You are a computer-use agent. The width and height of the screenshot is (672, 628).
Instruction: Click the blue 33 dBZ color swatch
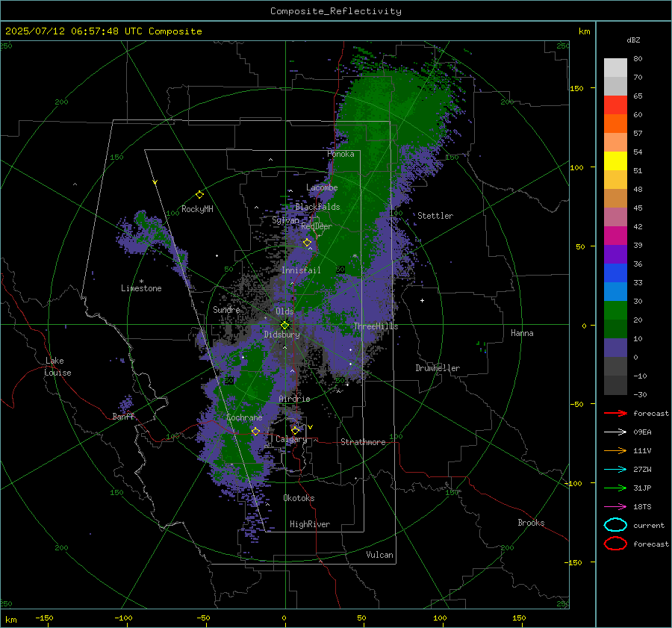615,273
